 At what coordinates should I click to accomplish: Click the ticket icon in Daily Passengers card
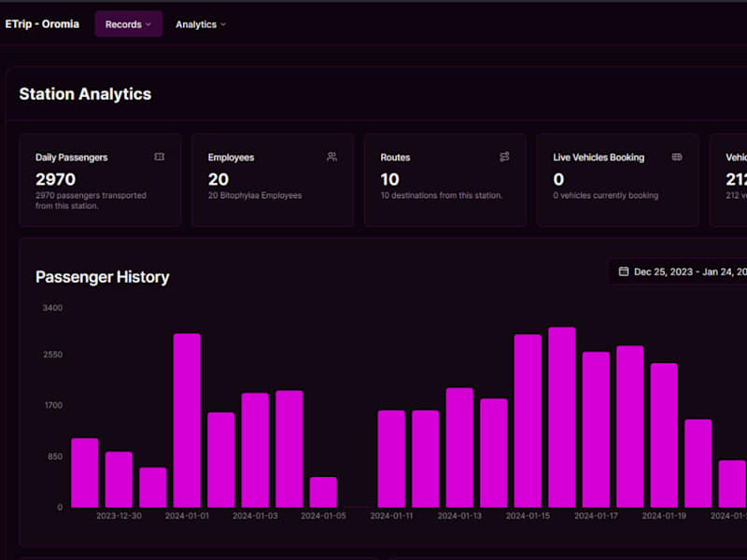[159, 157]
